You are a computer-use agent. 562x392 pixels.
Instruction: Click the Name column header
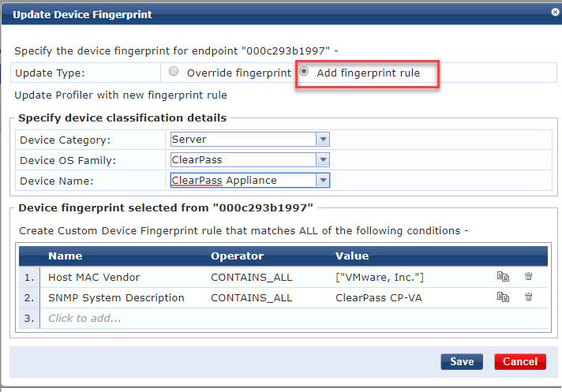tap(66, 256)
